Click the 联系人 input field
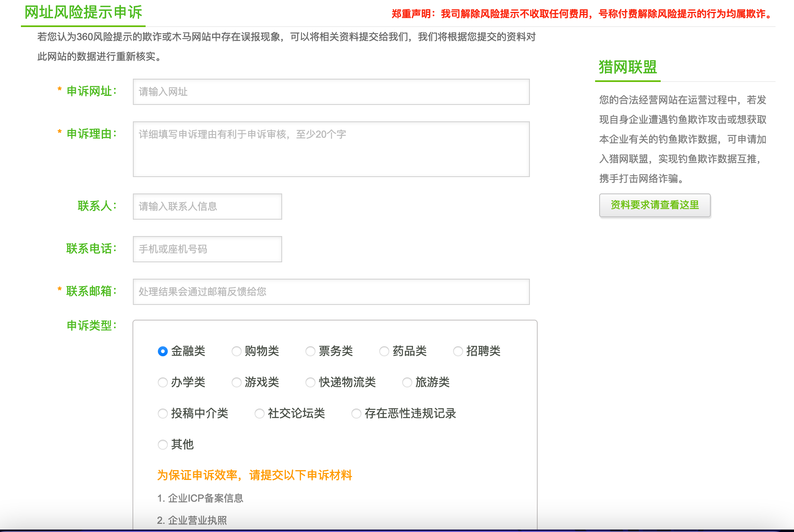Image resolution: width=794 pixels, height=532 pixels. pyautogui.click(x=208, y=207)
